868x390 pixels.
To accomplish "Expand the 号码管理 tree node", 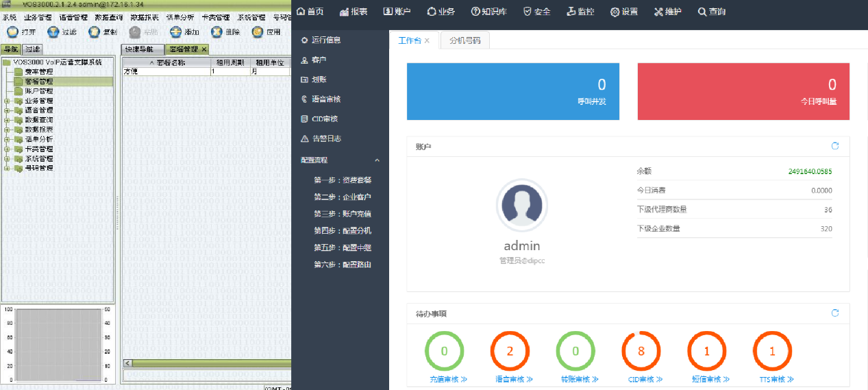I will (6, 168).
